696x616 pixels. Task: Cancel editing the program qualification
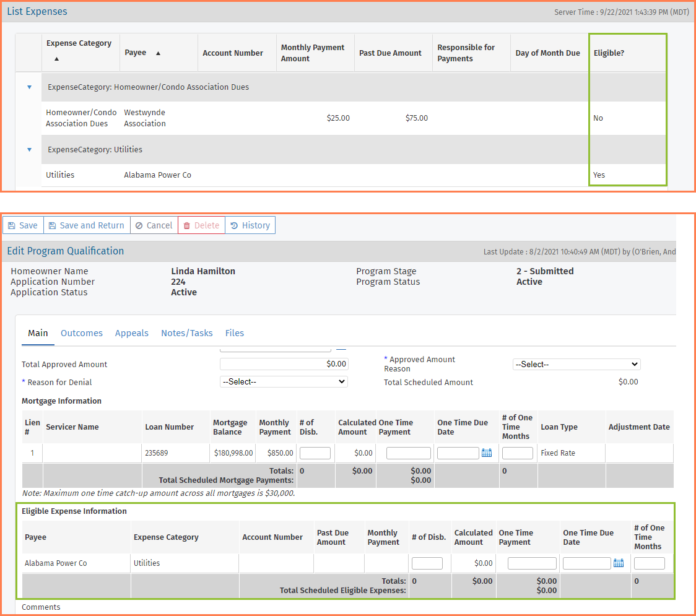[x=154, y=225]
